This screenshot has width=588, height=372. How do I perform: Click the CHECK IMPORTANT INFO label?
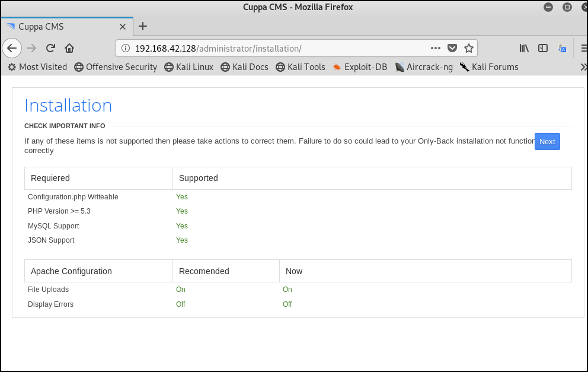point(65,126)
